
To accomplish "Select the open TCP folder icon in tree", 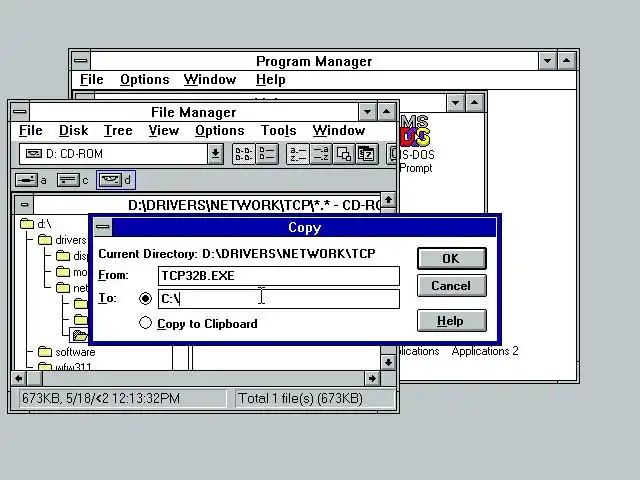I will click(x=80, y=336).
